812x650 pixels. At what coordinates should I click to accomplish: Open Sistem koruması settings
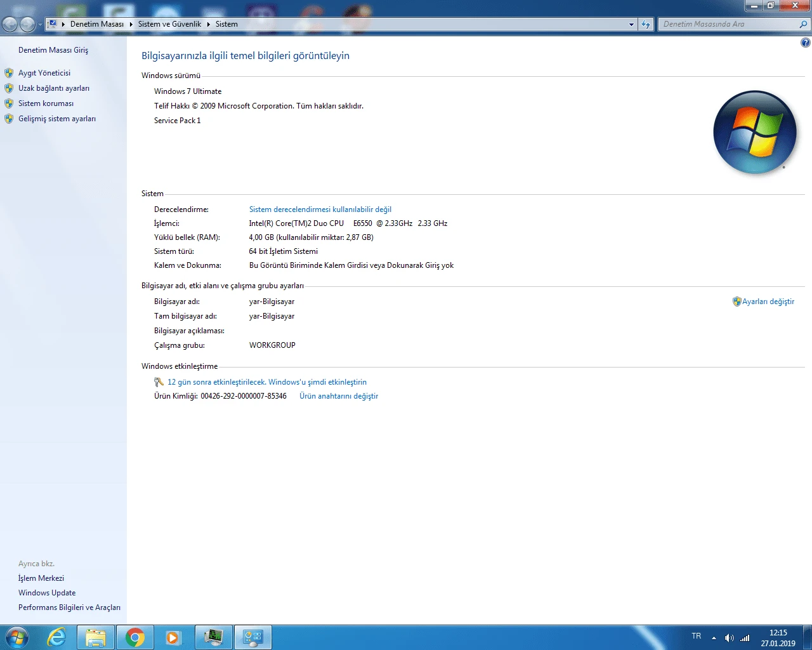click(x=46, y=103)
